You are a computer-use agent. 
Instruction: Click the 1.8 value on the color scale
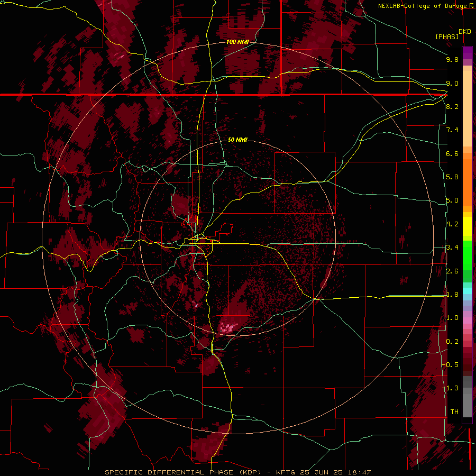point(452,295)
